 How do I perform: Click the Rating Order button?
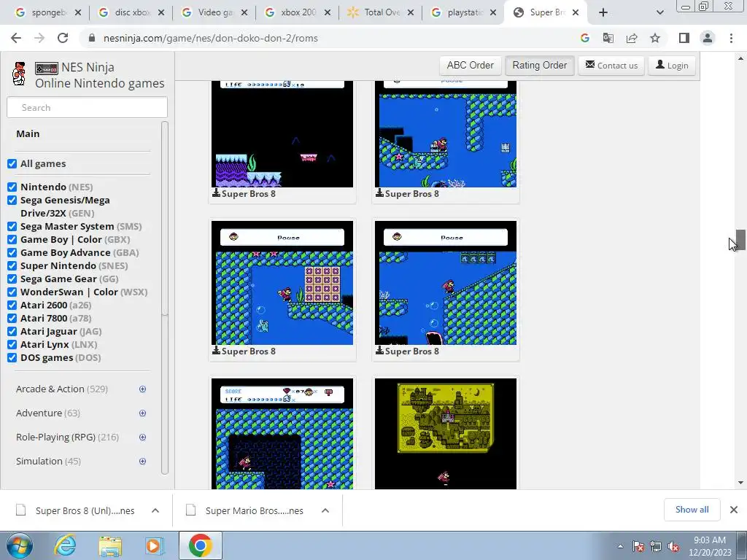pyautogui.click(x=540, y=65)
